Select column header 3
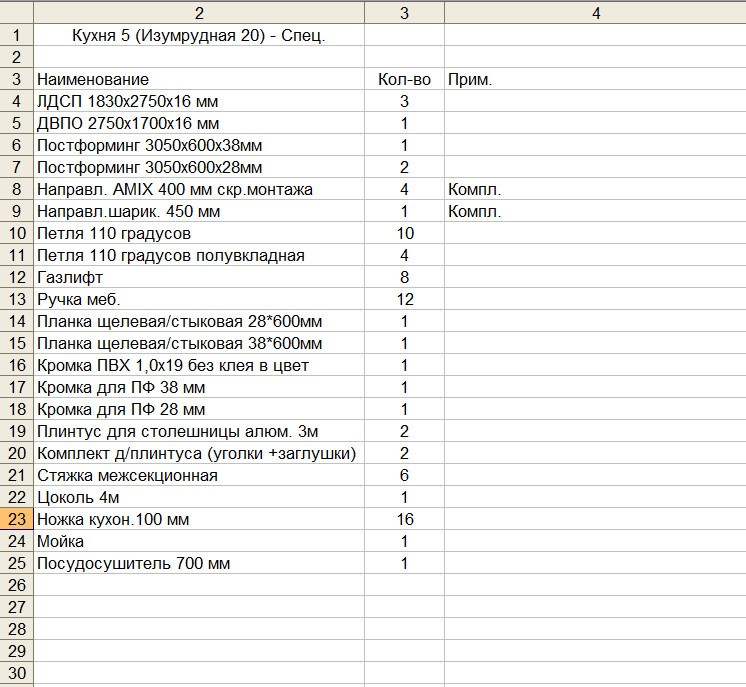Viewport: 746px width, 687px height. tap(404, 12)
